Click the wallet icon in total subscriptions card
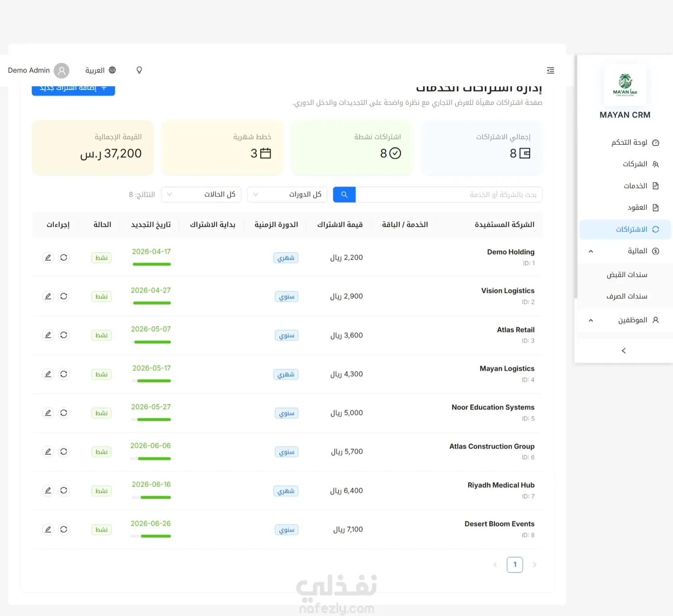 (525, 153)
